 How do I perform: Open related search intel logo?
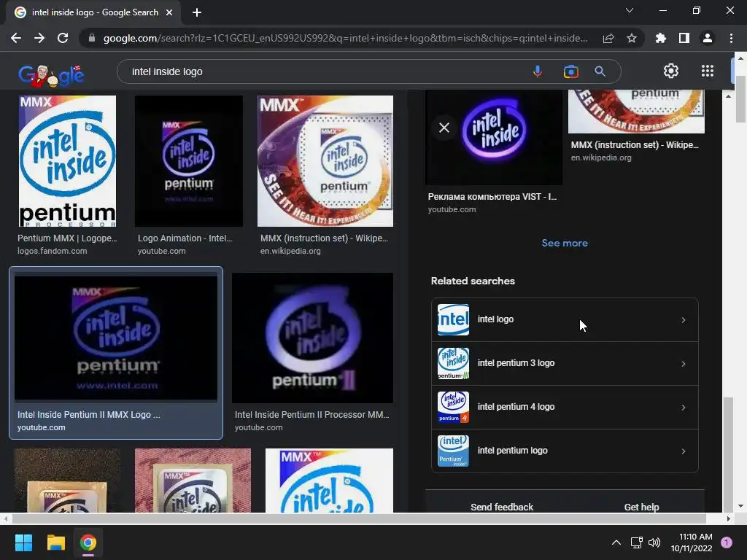565,319
